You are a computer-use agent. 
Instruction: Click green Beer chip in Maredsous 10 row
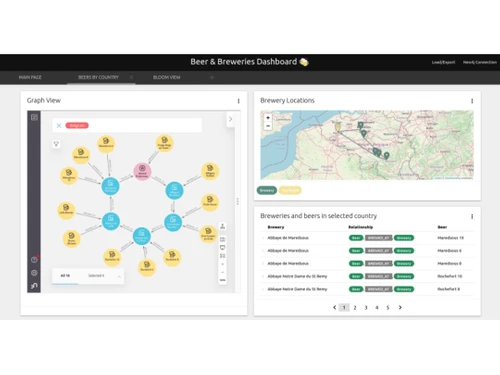coord(356,238)
